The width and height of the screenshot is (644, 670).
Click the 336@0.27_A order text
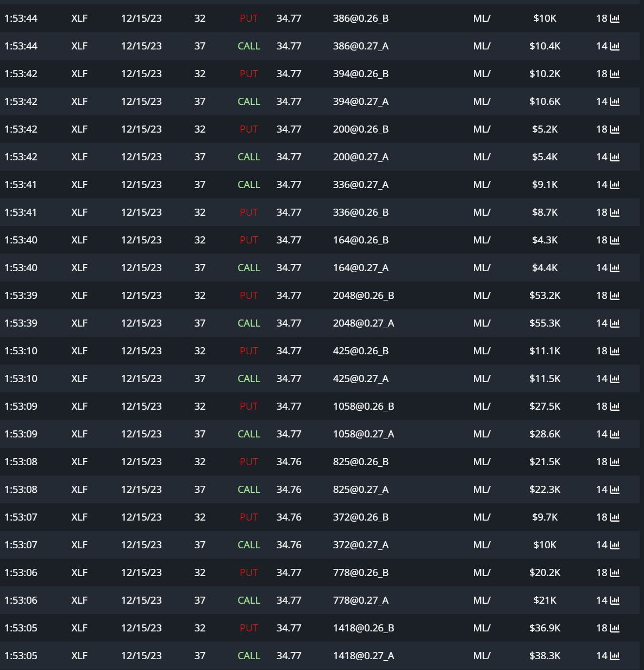point(361,185)
